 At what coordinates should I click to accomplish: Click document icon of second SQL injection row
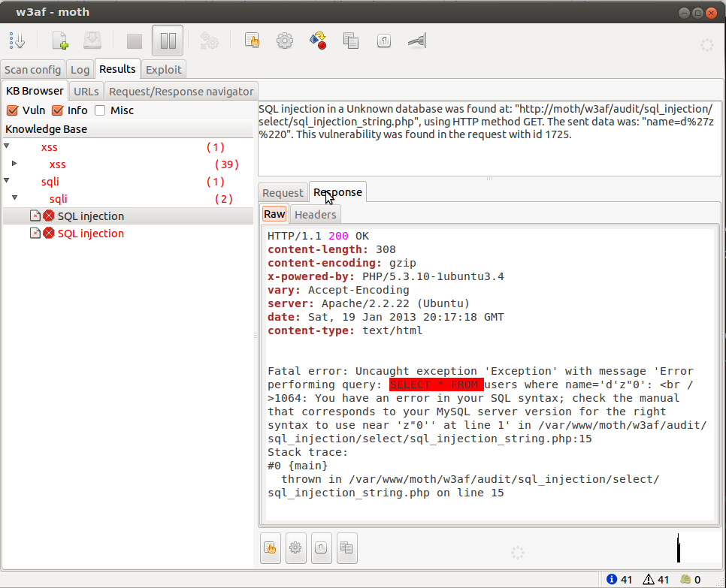(x=35, y=233)
